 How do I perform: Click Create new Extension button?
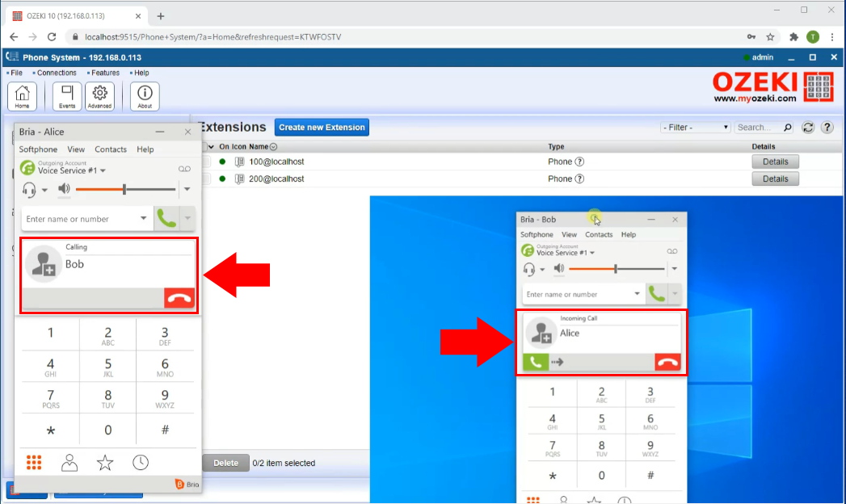pos(322,128)
